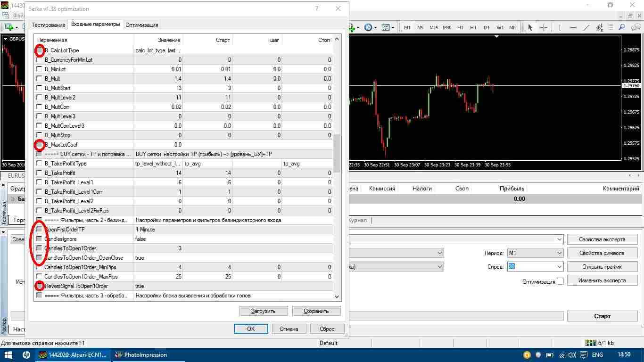Select the crosshair tool
The width and height of the screenshot is (644, 362).
[x=544, y=27]
